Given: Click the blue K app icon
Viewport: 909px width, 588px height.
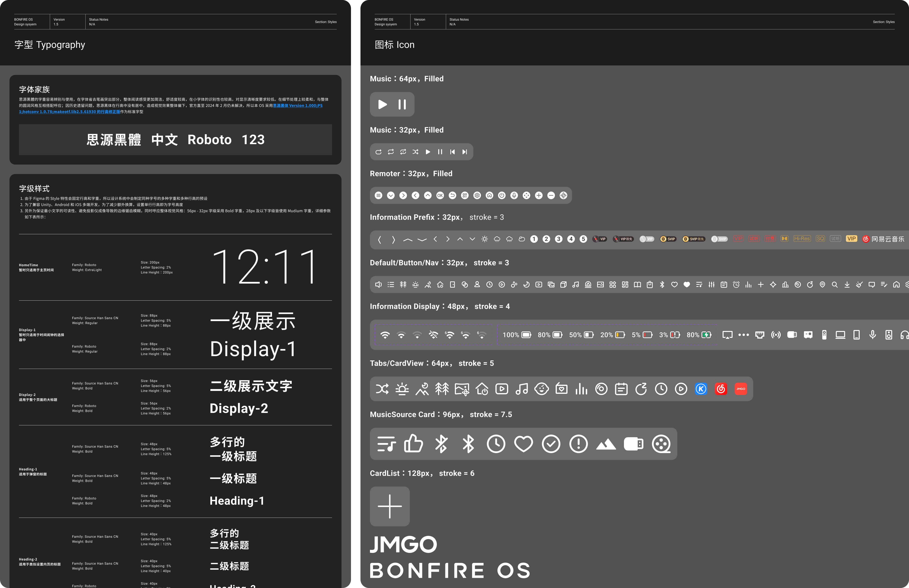Looking at the screenshot, I should (701, 389).
